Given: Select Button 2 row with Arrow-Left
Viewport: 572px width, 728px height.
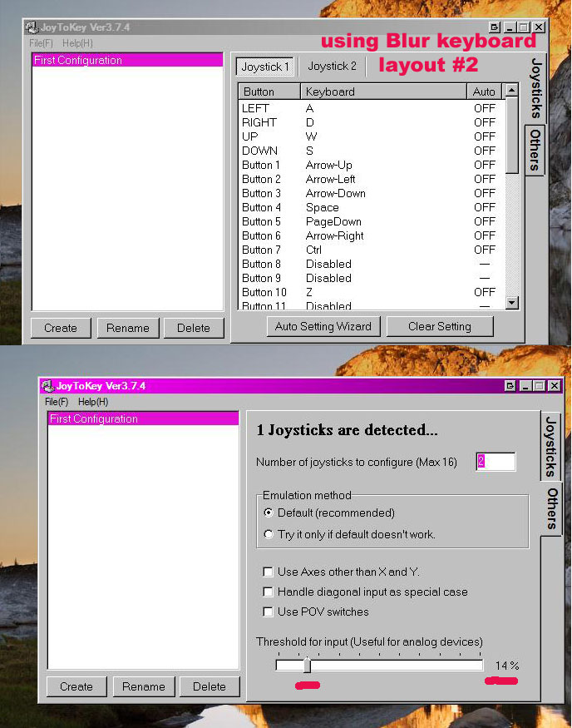Looking at the screenshot, I should coord(371,179).
